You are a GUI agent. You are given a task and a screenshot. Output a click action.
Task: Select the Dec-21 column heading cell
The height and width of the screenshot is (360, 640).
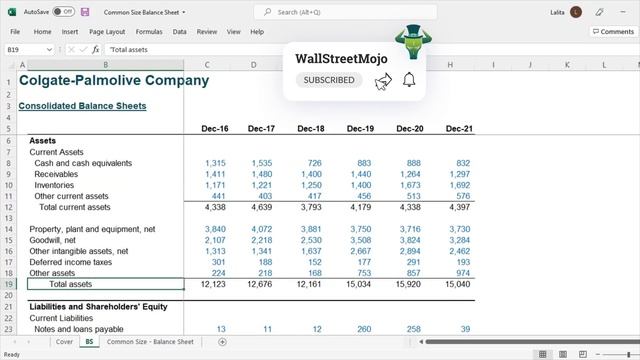coord(459,129)
